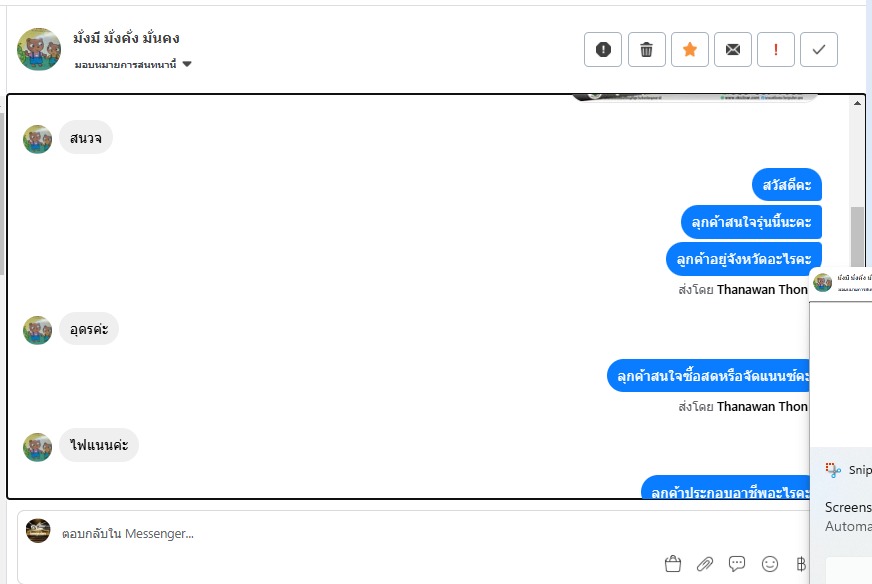Open the emoji smiley picker
Viewport: 872px width, 584px height.
point(770,564)
